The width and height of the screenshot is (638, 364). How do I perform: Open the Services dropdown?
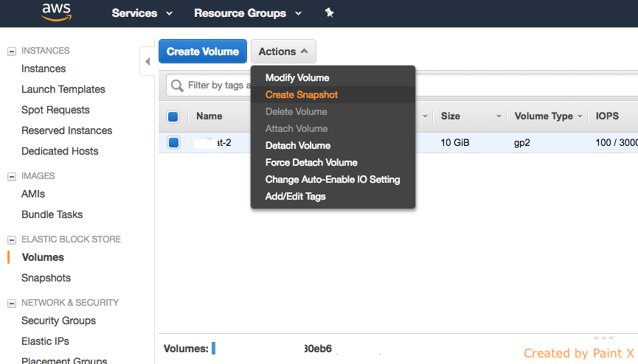coord(142,13)
